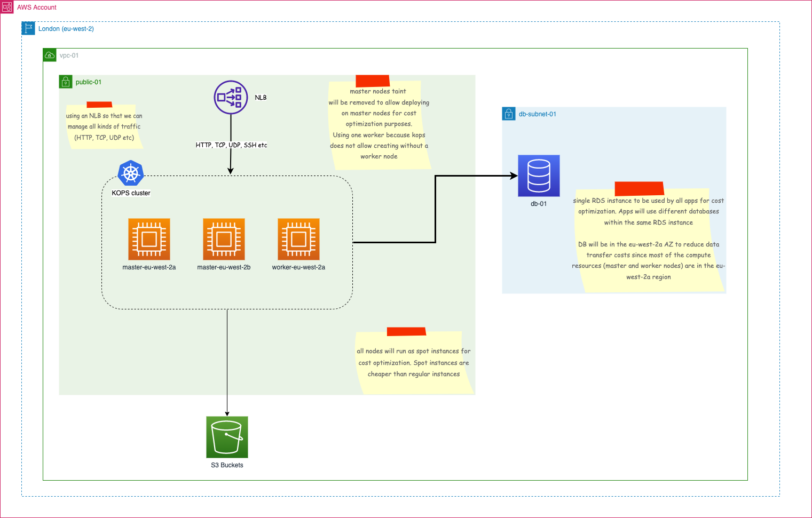Click the db-01 label text
The height and width of the screenshot is (518, 812).
click(x=539, y=204)
